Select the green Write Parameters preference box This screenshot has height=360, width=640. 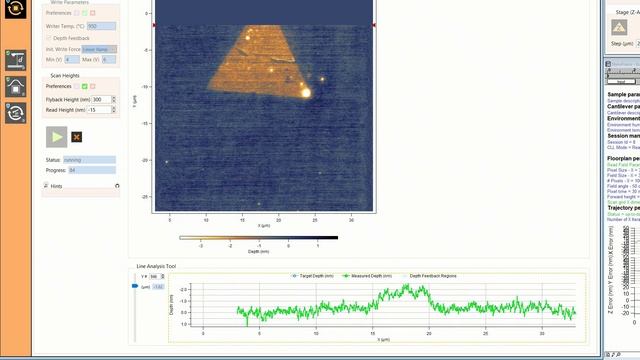(84, 13)
